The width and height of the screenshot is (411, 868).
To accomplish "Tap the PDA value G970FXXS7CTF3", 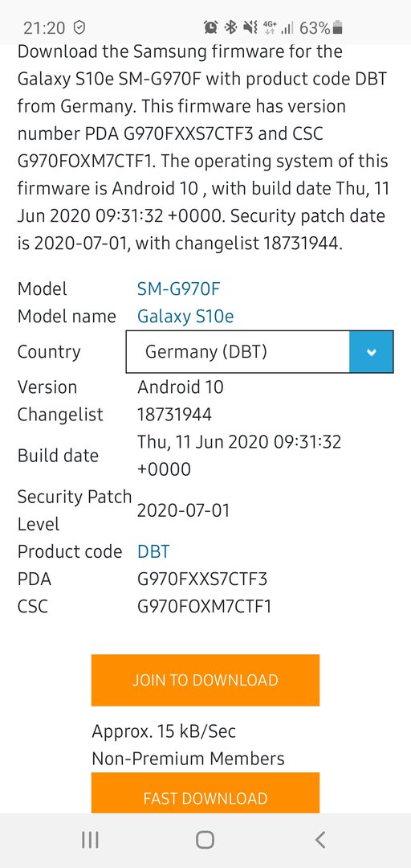I will tap(202, 579).
